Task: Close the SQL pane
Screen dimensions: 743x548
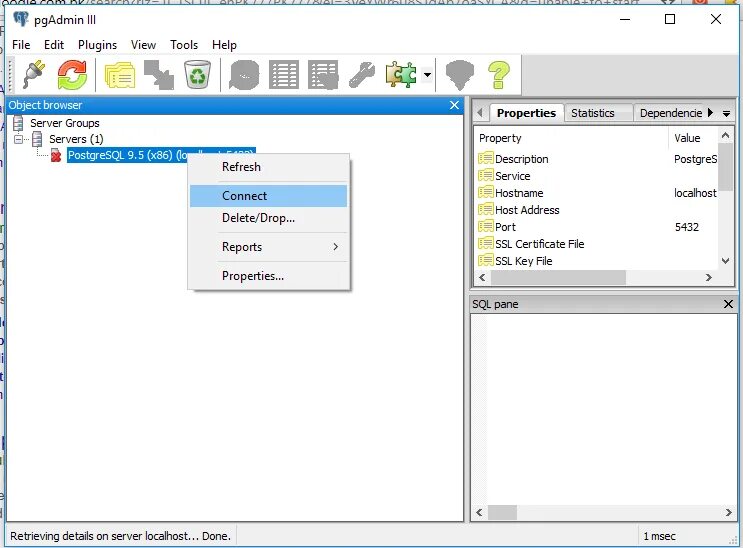Action: point(728,304)
